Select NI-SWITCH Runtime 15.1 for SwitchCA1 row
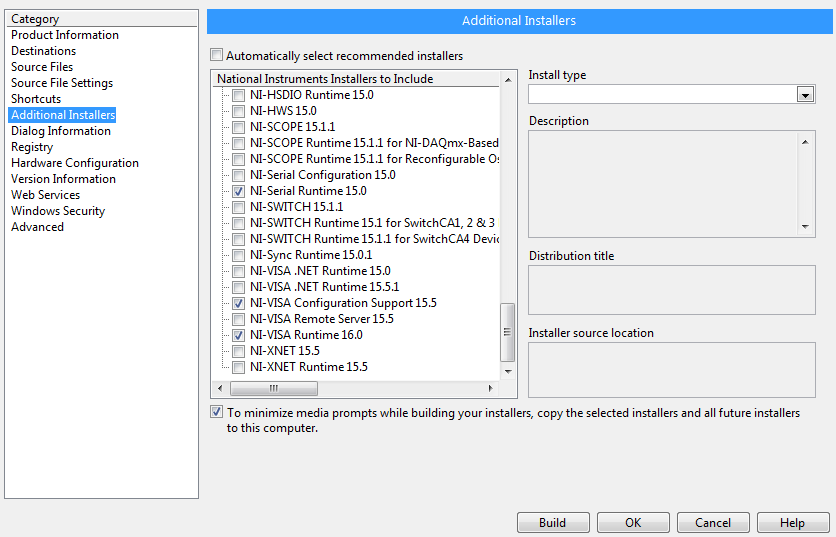Screen dimensions: 836x537 [372, 223]
